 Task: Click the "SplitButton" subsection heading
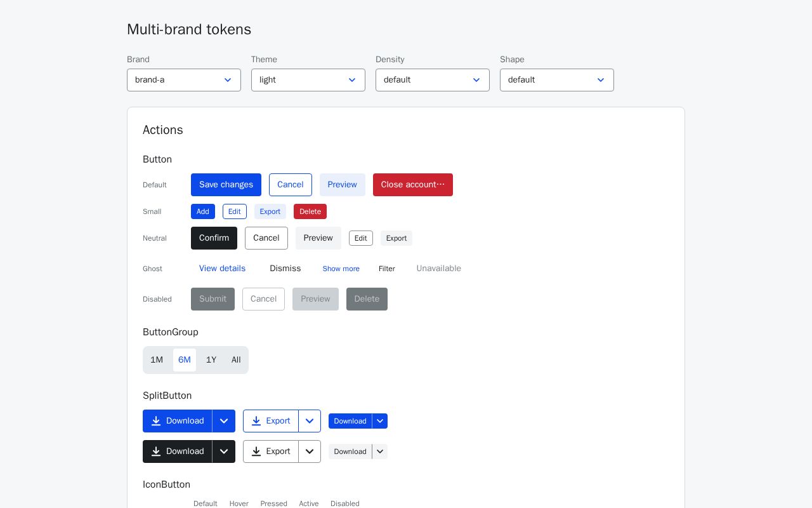[x=167, y=396]
